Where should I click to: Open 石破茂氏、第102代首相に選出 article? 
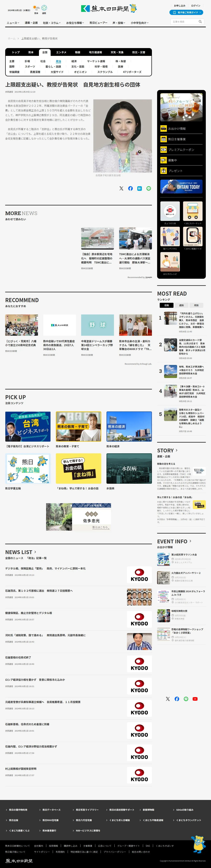39,591
